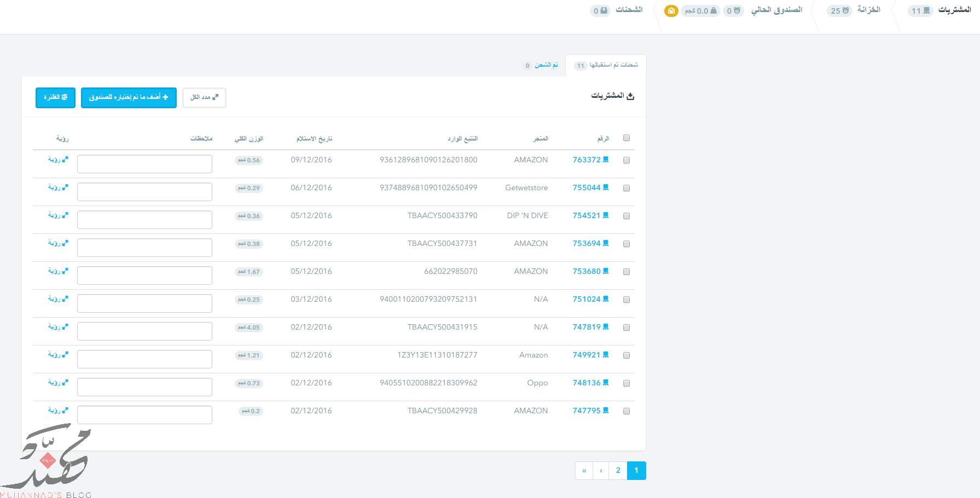Go to pagination page 2
This screenshot has height=498, width=980.
[618, 471]
